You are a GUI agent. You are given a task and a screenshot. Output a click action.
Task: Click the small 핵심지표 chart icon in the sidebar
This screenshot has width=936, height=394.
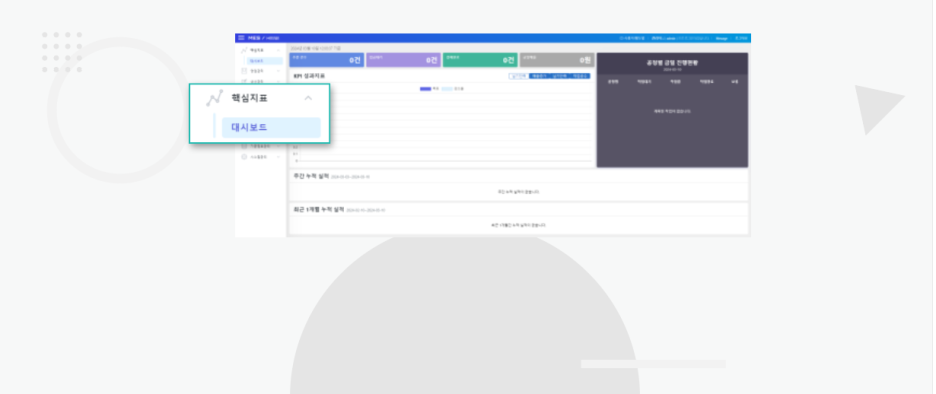pos(244,51)
